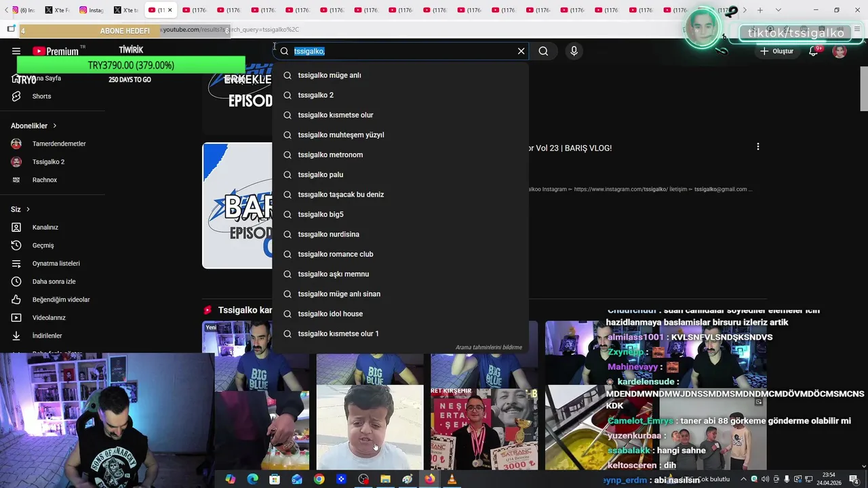Open a new browser tab with plus button

(x=760, y=10)
